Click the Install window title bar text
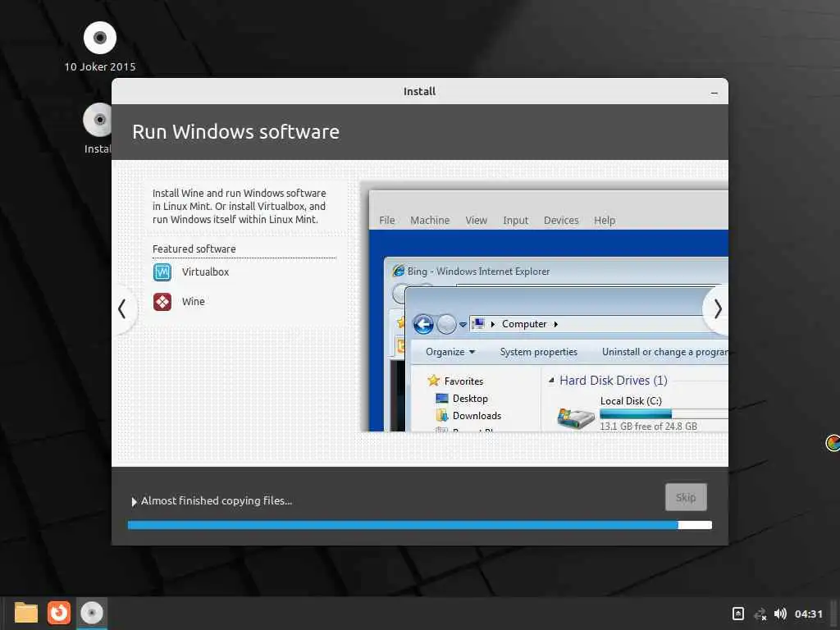The height and width of the screenshot is (630, 840). 419,92
